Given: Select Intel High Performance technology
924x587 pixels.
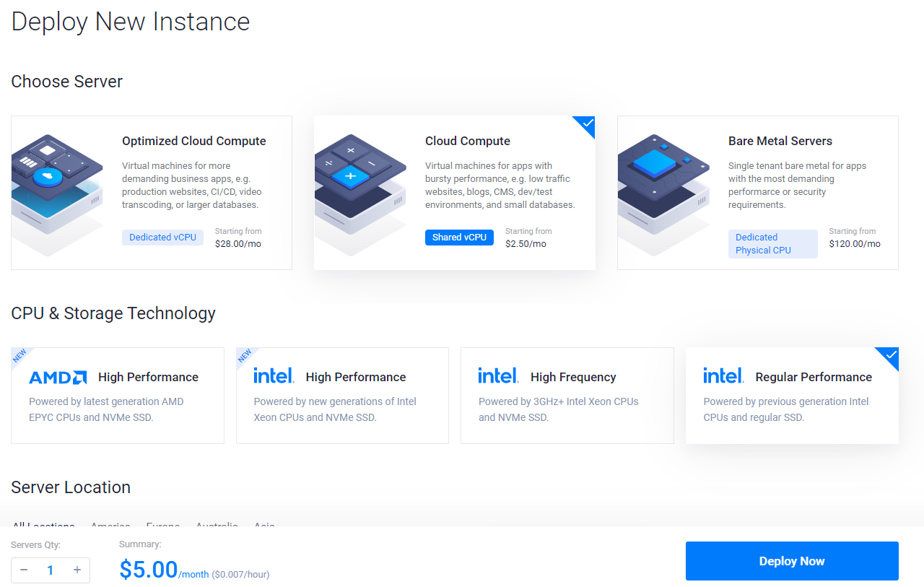Looking at the screenshot, I should [342, 396].
